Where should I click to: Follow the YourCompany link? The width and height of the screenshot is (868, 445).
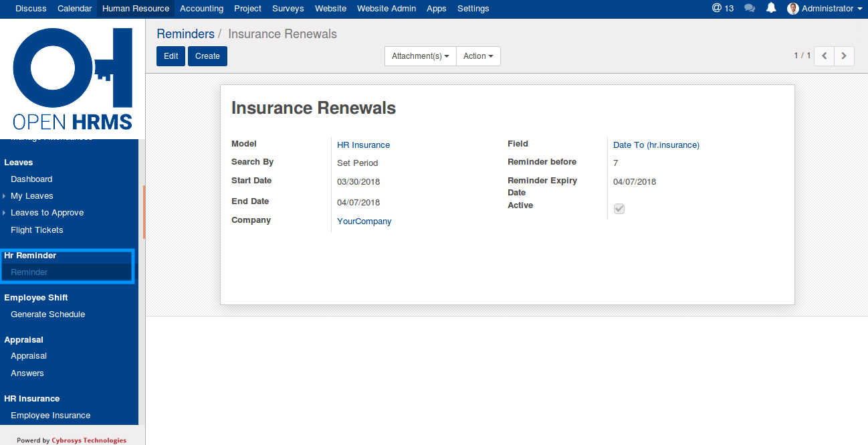coord(364,221)
